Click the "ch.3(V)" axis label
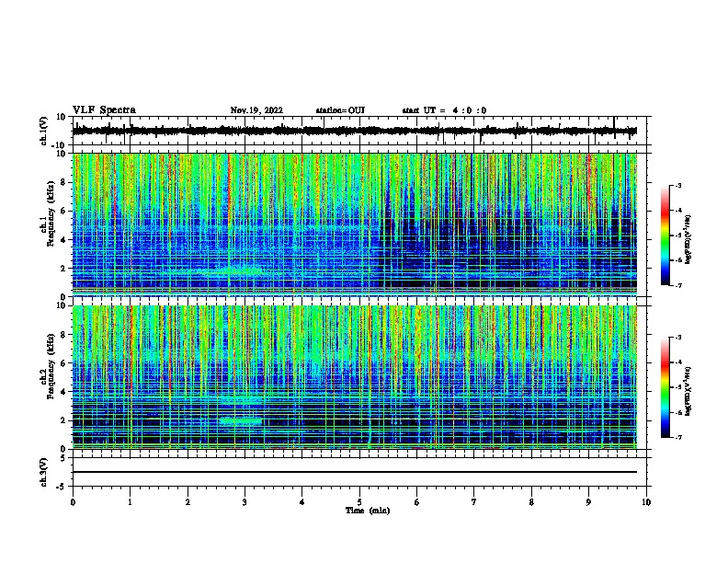728x563 pixels. tap(44, 473)
